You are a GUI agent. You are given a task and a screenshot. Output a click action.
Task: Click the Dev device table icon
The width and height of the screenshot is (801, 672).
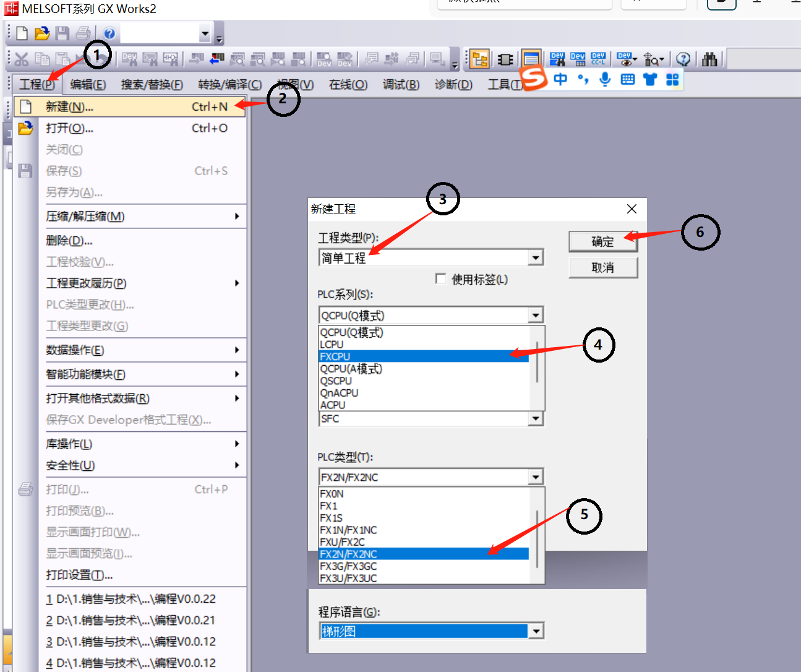pyautogui.click(x=578, y=59)
